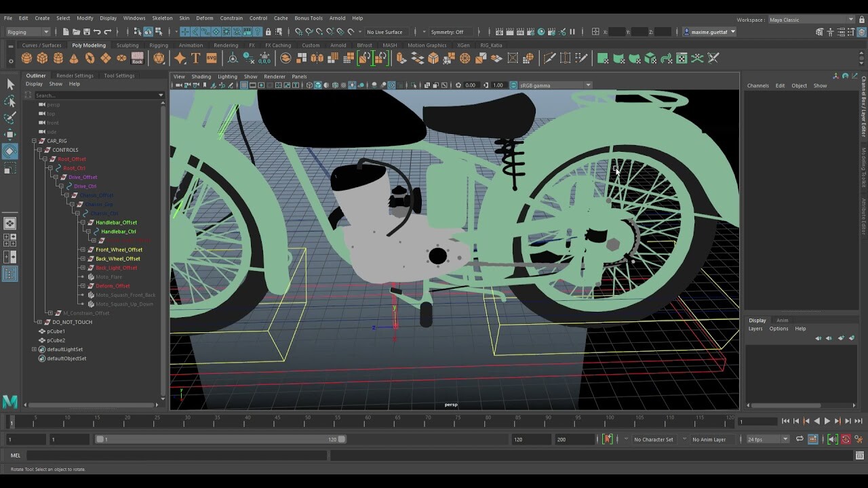Viewport: 868px width, 488px height.
Task: Toggle the playback loop mode
Action: 800,439
